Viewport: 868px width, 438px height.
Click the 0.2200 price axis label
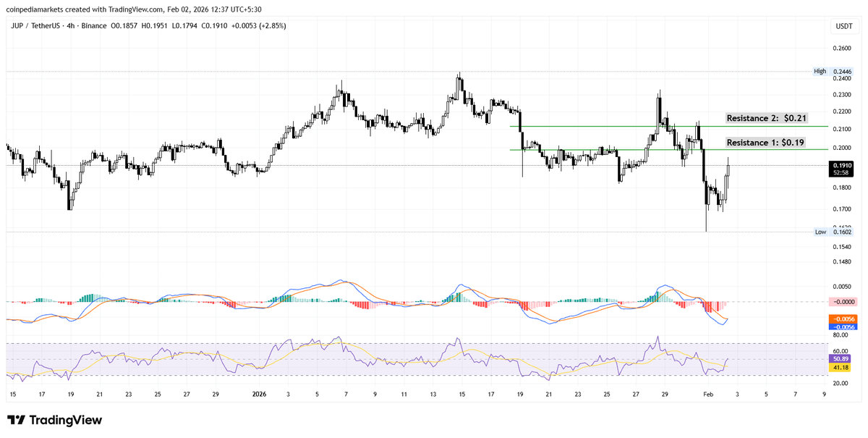click(x=843, y=111)
